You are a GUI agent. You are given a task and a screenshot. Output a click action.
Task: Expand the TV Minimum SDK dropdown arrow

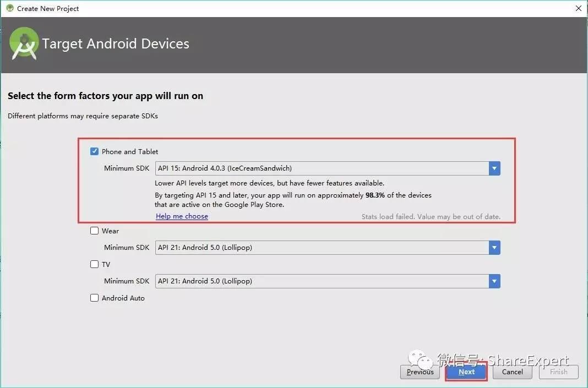click(494, 281)
